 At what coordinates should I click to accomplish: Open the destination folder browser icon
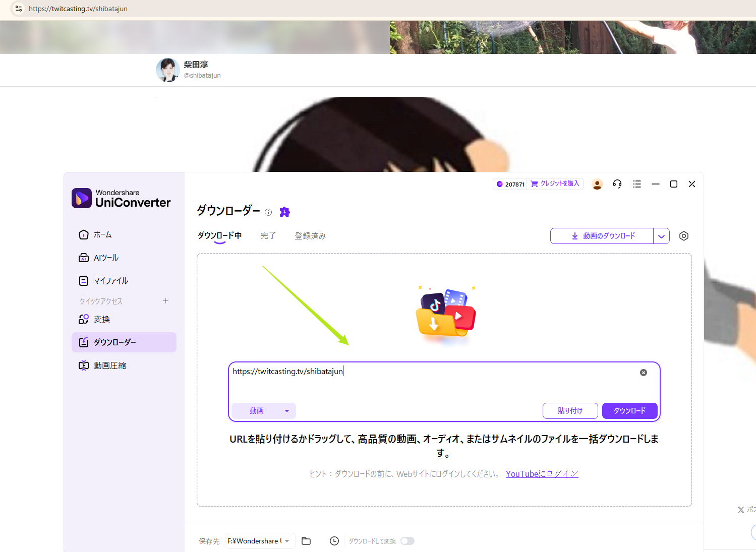(x=306, y=540)
